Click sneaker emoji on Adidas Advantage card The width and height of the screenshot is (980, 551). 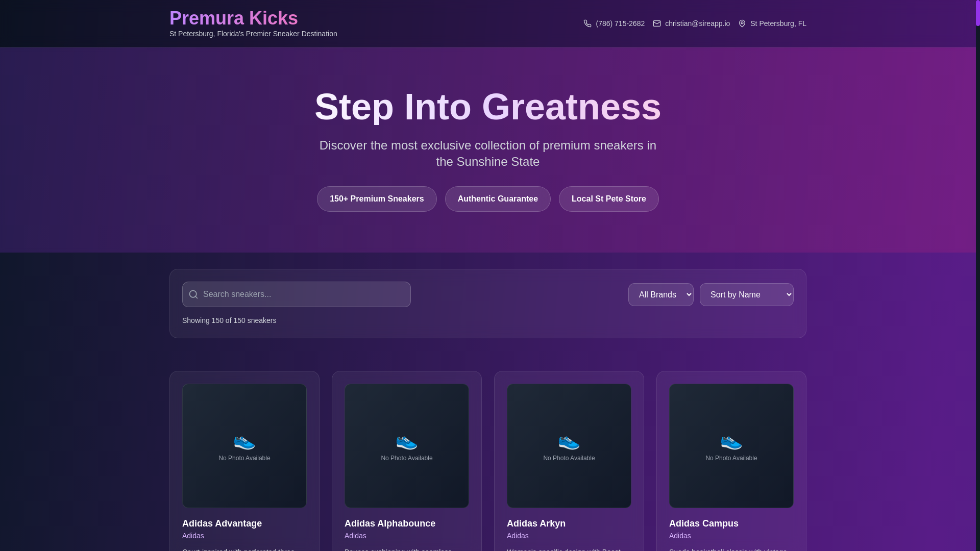tap(244, 442)
